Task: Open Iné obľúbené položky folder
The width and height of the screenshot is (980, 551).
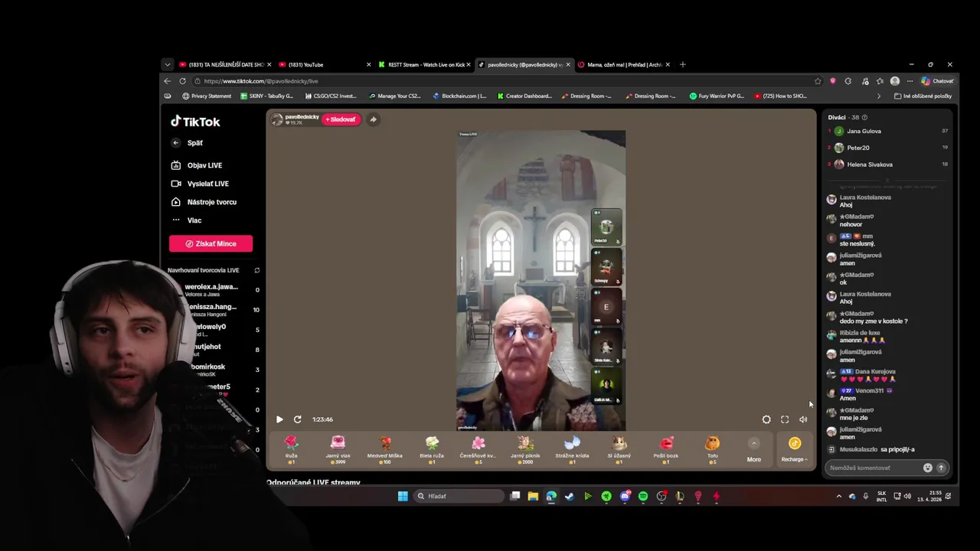Action: [923, 96]
